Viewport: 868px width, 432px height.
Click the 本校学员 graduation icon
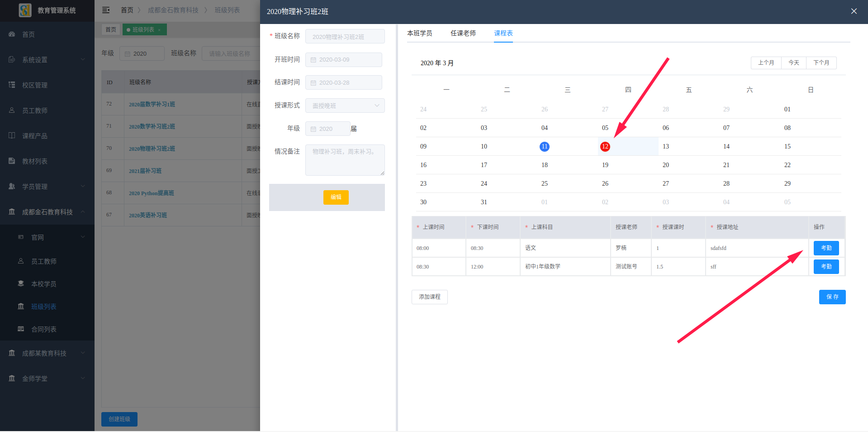coord(21,284)
